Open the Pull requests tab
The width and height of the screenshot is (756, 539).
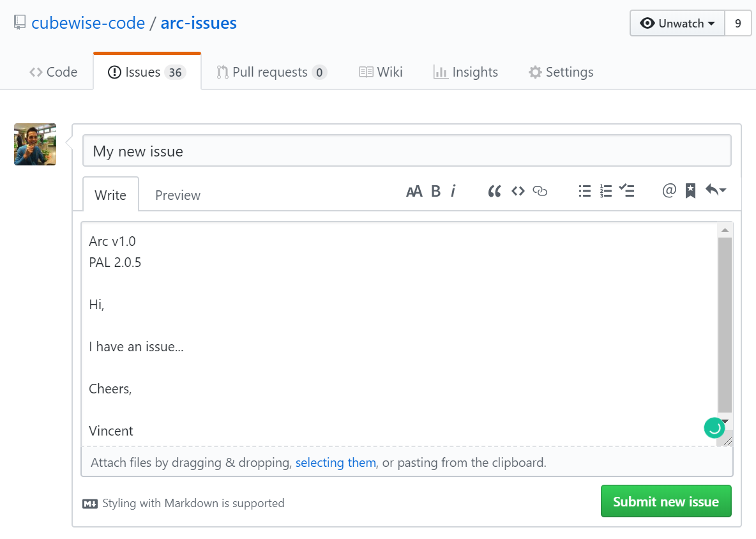[271, 72]
